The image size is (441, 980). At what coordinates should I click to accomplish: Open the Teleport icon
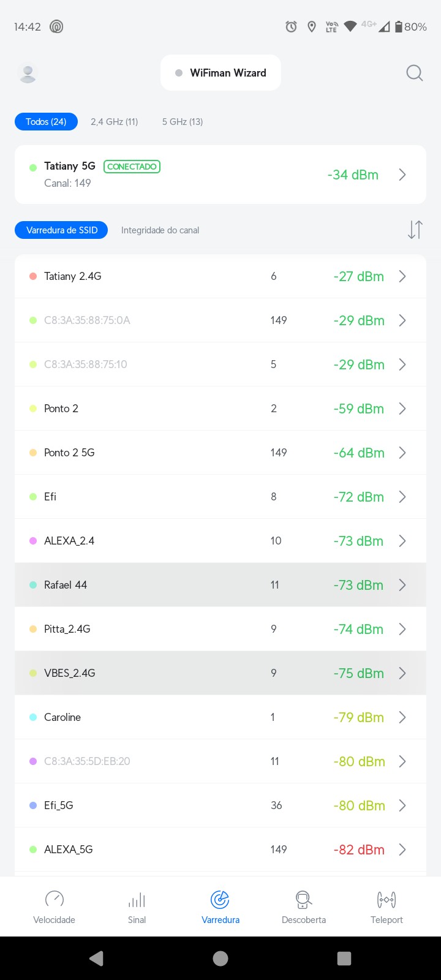click(x=386, y=899)
